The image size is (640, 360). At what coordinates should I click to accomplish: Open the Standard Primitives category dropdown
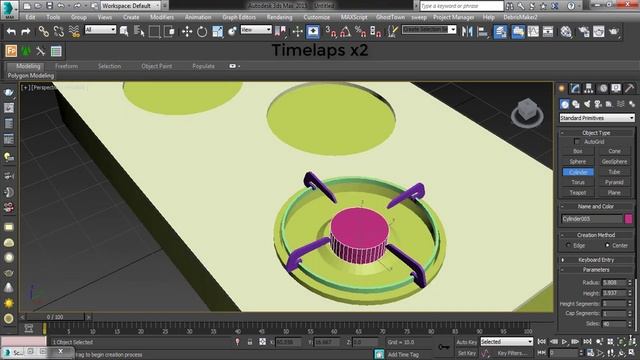(597, 118)
